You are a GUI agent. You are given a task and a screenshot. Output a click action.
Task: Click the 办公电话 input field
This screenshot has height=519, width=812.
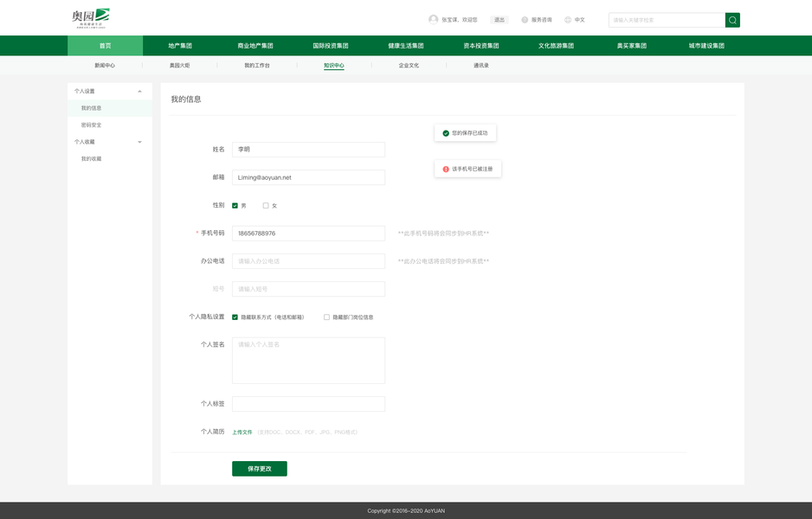coord(309,261)
